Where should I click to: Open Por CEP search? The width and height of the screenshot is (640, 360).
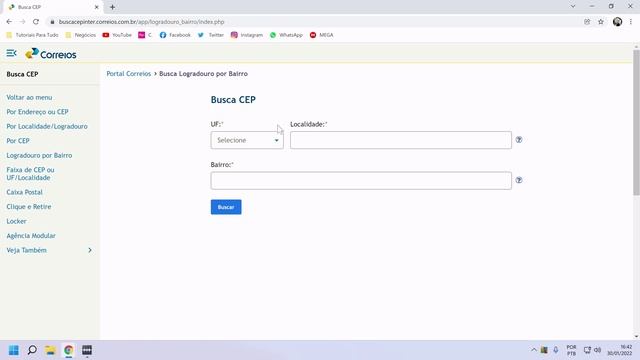pyautogui.click(x=18, y=140)
